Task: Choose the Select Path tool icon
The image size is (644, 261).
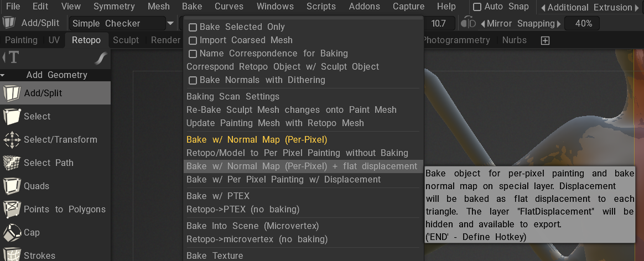Action: pyautogui.click(x=12, y=163)
